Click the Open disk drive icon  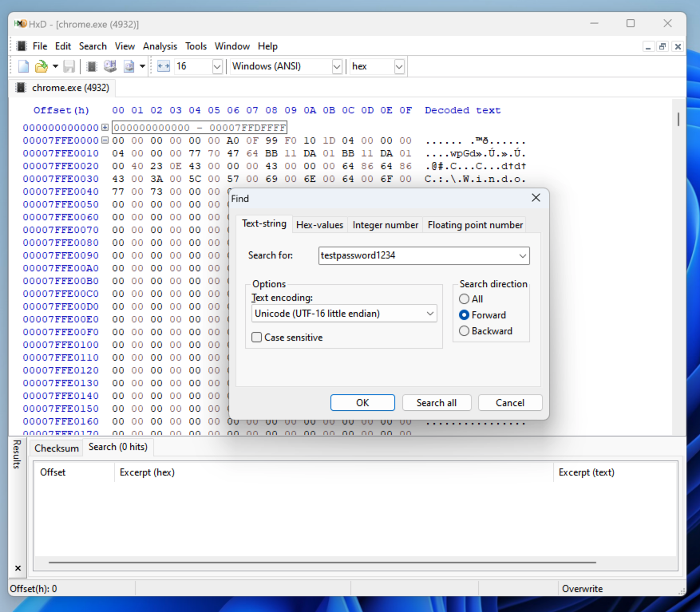tap(110, 66)
